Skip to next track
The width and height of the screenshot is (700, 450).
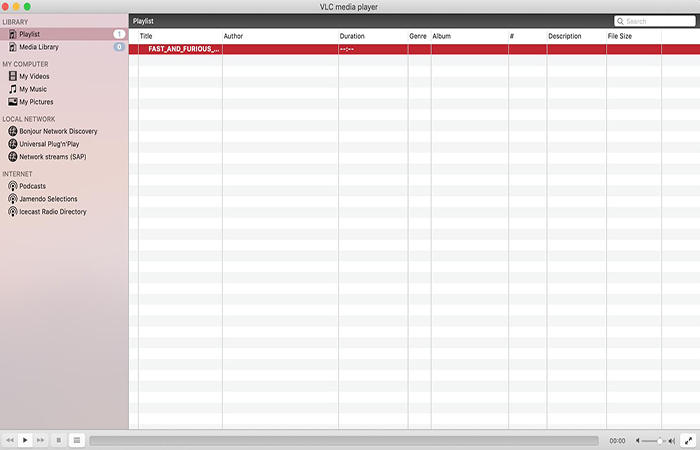40,440
